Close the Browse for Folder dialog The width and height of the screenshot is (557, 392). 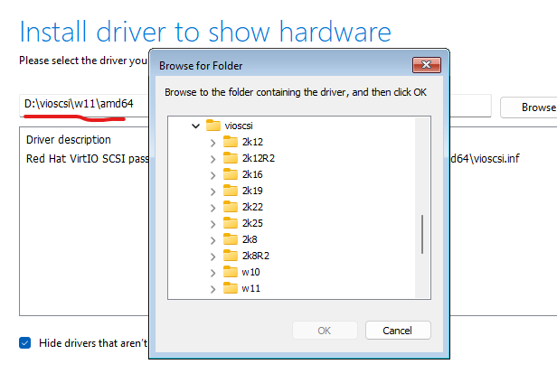click(426, 66)
